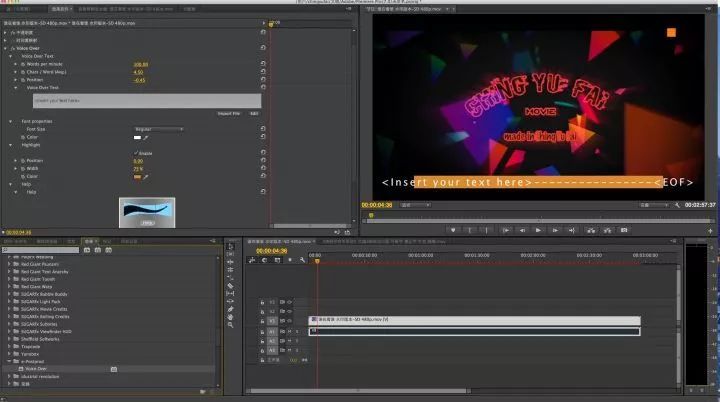This screenshot has width=720, height=402.
Task: Open the orange Highlight Color swatch
Action: click(137, 176)
